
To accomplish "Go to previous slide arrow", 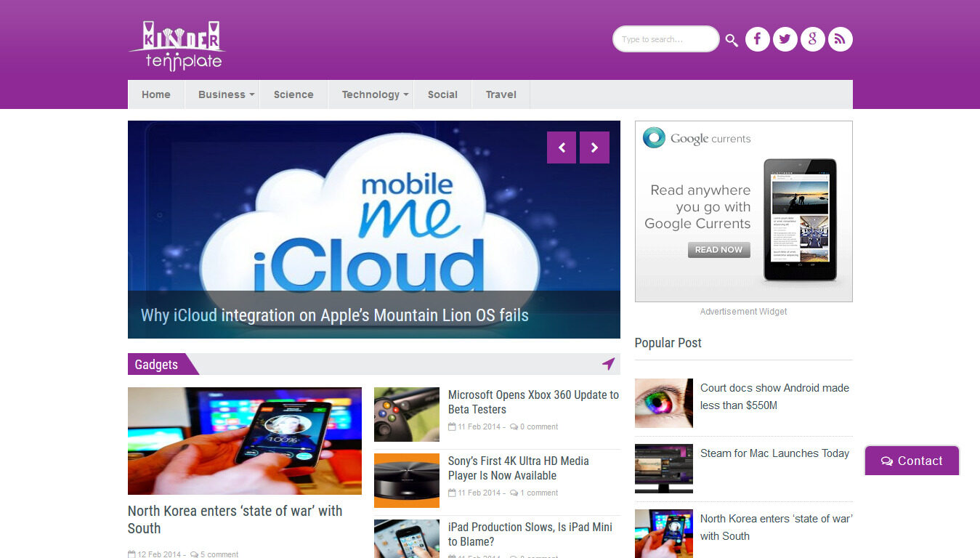I will coord(562,147).
